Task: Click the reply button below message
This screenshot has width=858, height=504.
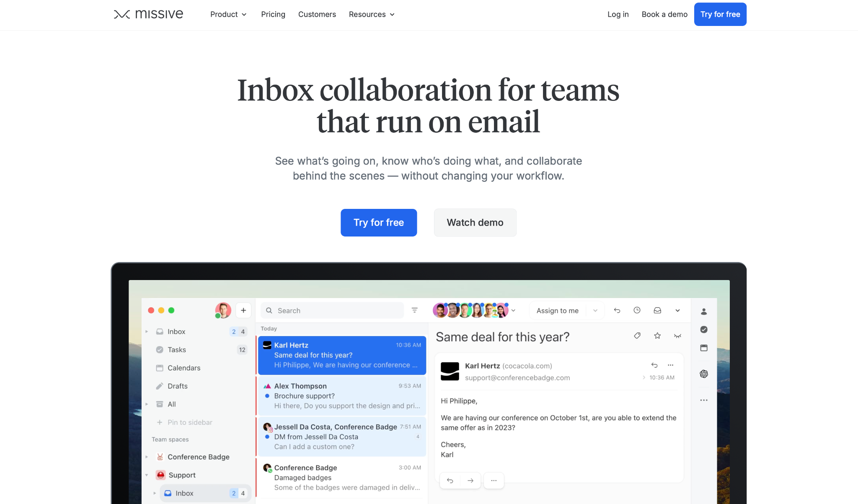Action: coord(450,481)
